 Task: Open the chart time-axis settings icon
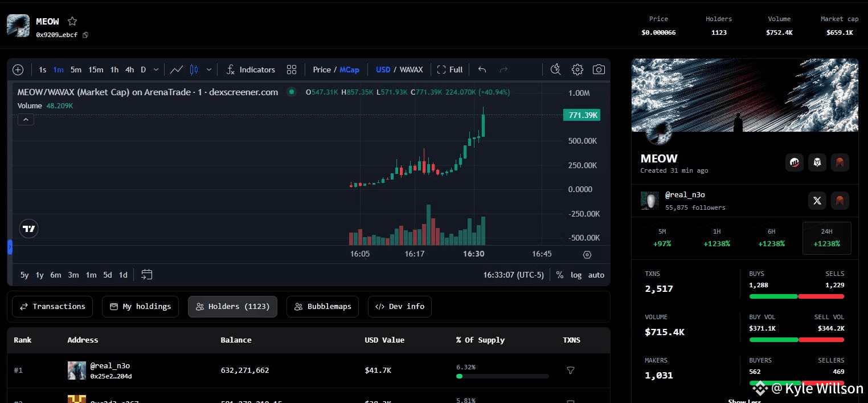[x=587, y=254]
